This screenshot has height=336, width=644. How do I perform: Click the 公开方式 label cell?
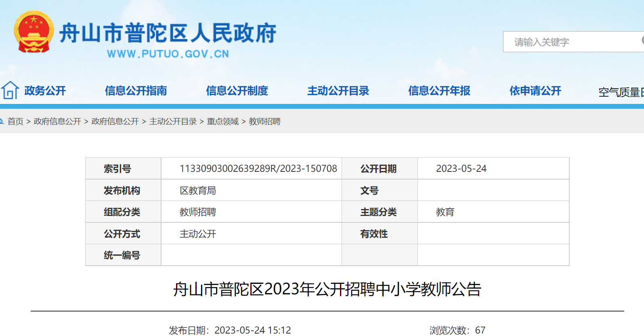[x=123, y=233]
